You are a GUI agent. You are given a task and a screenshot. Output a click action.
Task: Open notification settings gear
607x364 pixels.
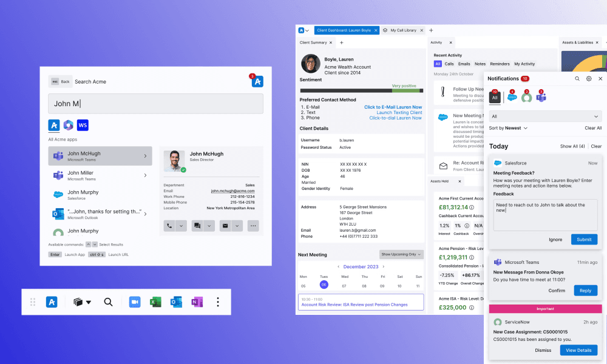(x=589, y=78)
